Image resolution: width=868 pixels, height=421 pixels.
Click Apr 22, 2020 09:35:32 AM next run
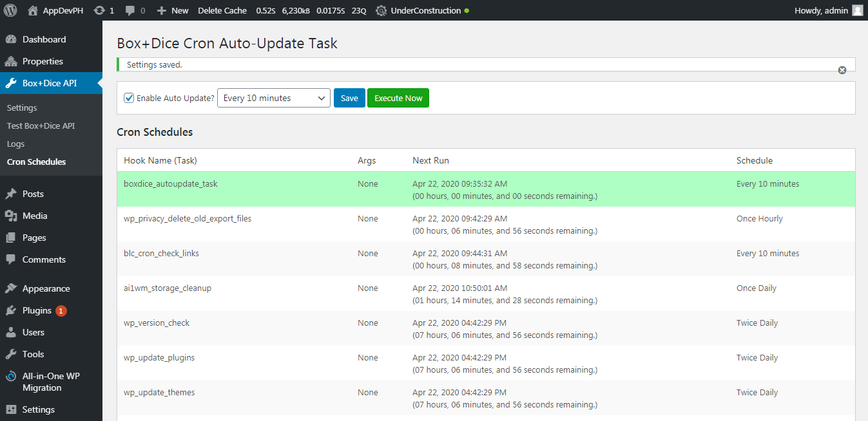point(459,183)
